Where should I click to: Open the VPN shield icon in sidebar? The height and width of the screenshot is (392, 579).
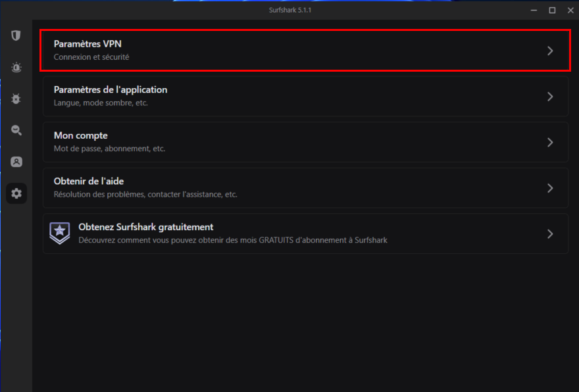[x=16, y=36]
